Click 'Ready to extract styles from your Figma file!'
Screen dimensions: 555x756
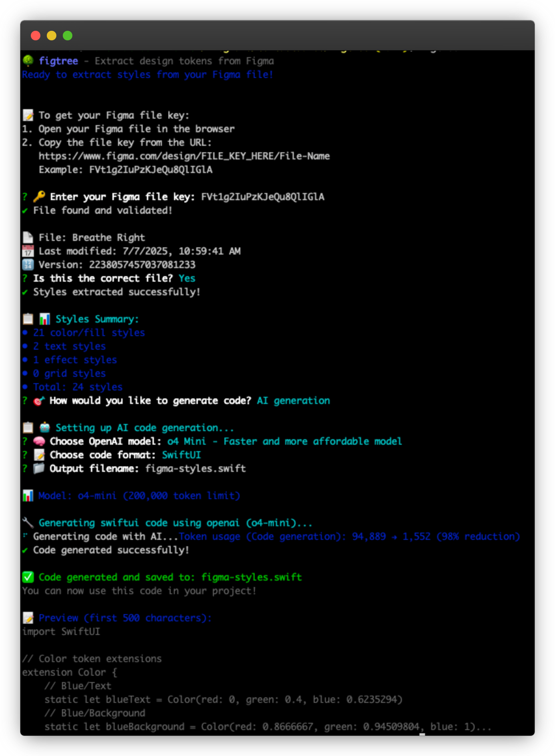[x=148, y=74]
